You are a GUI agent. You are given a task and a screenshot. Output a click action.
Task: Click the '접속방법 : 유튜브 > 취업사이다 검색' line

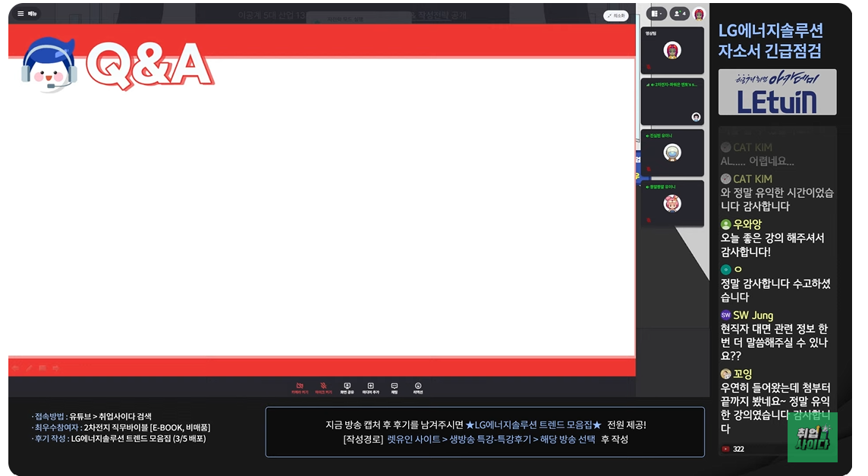pos(91,416)
